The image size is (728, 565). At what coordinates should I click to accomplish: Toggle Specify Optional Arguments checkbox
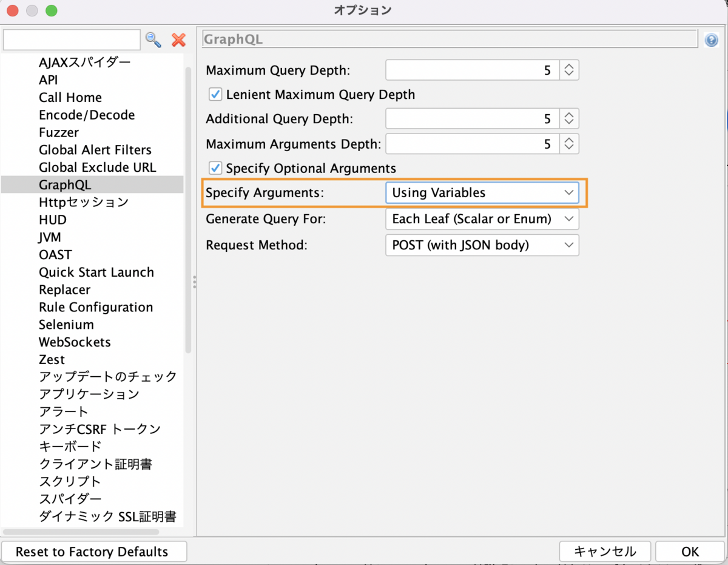[215, 168]
